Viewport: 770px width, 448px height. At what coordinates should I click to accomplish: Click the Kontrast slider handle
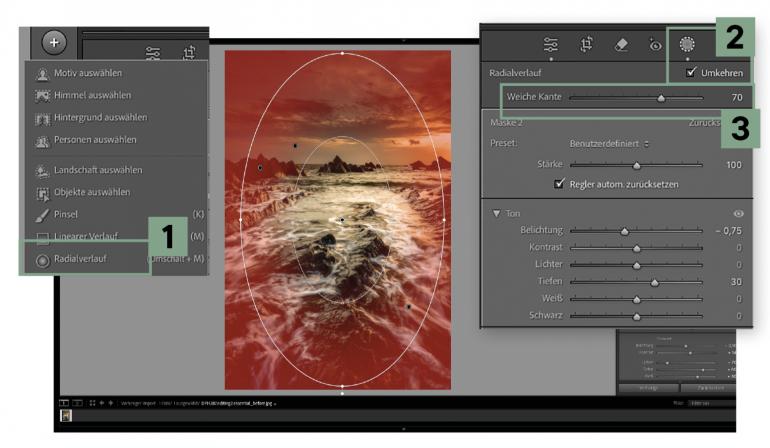[636, 248]
